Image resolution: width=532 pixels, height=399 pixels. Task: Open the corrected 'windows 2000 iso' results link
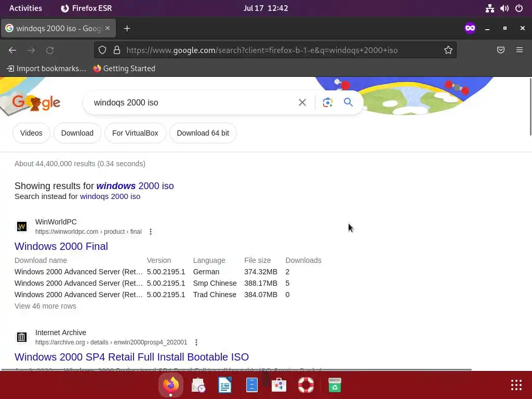[135, 186]
